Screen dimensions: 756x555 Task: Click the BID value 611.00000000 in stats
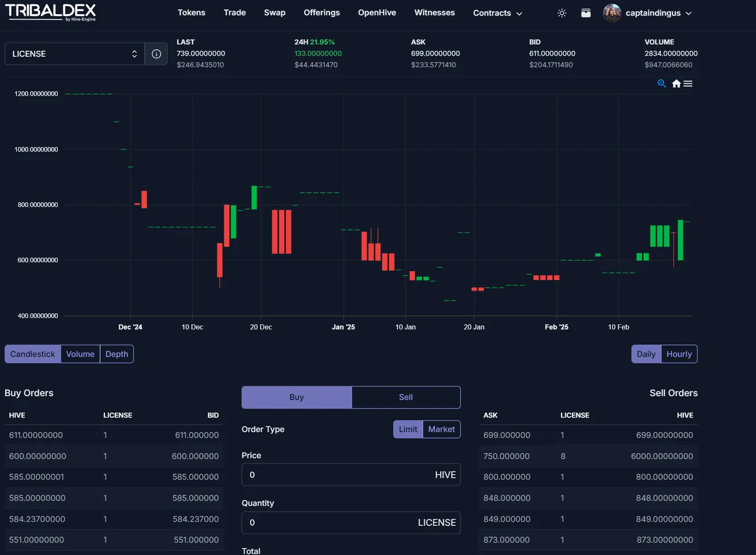click(552, 54)
